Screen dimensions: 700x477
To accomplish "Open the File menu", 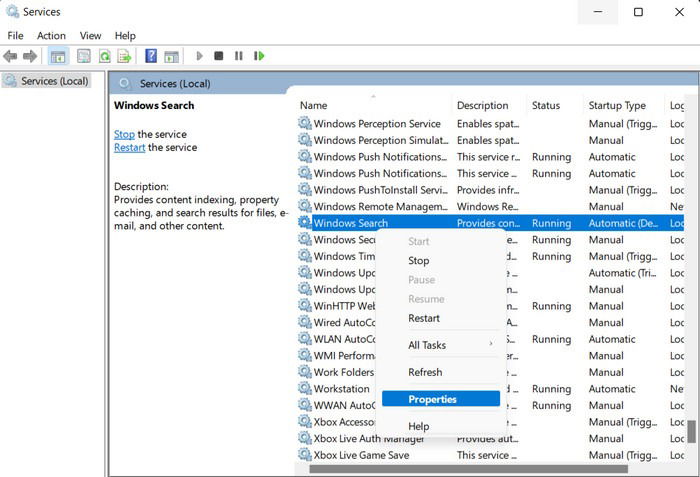I will [16, 36].
